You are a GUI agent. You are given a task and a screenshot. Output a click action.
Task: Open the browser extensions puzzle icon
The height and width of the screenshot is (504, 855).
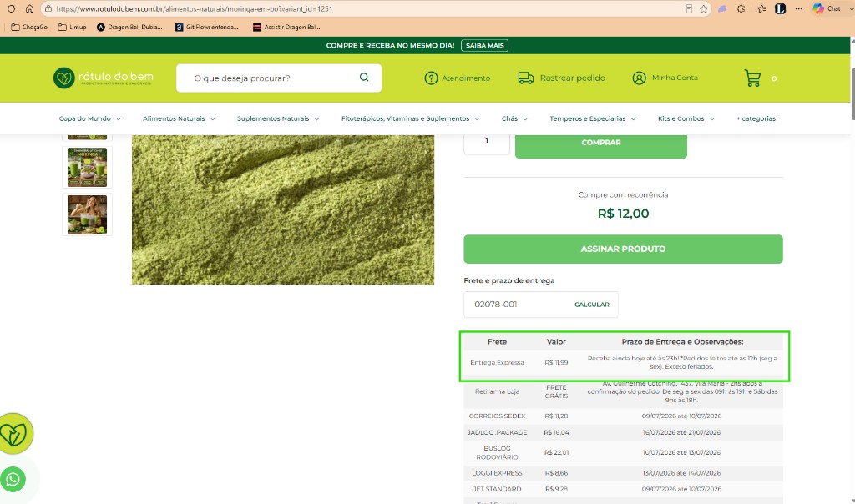click(x=741, y=8)
